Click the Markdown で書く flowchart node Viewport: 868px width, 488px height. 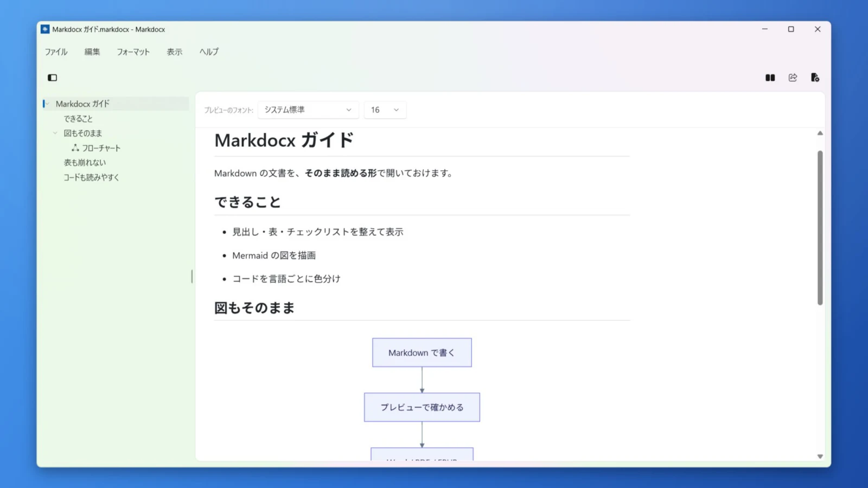pos(422,352)
